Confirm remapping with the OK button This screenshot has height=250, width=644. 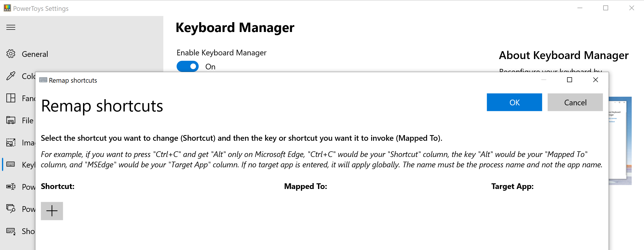[514, 102]
